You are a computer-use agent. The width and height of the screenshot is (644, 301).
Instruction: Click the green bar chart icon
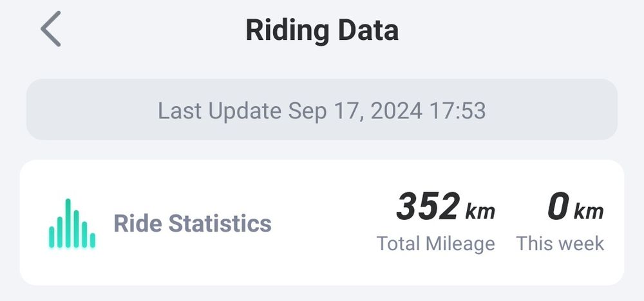pyautogui.click(x=72, y=224)
